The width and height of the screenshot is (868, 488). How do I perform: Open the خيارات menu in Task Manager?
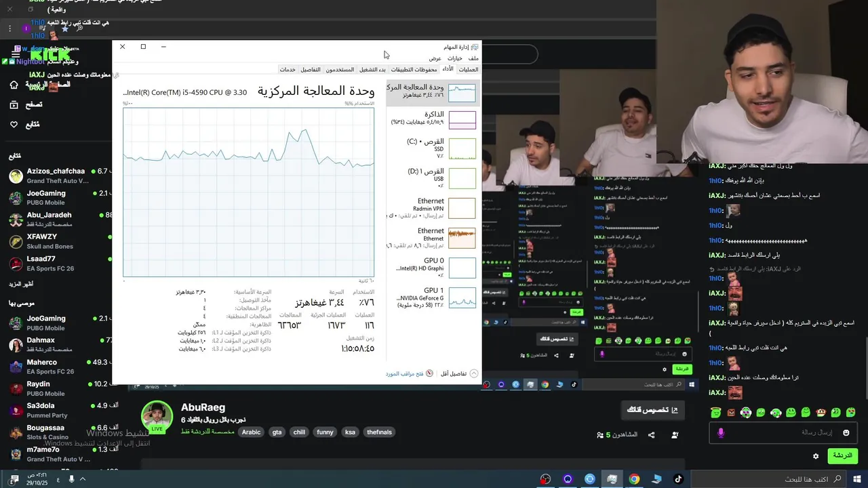[455, 58]
